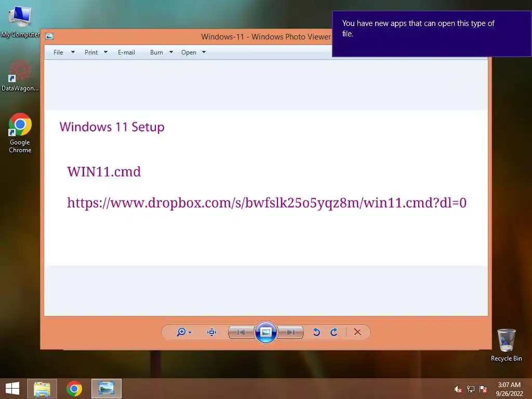Open the Windows Start button
This screenshot has height=399, width=532.
pos(12,389)
